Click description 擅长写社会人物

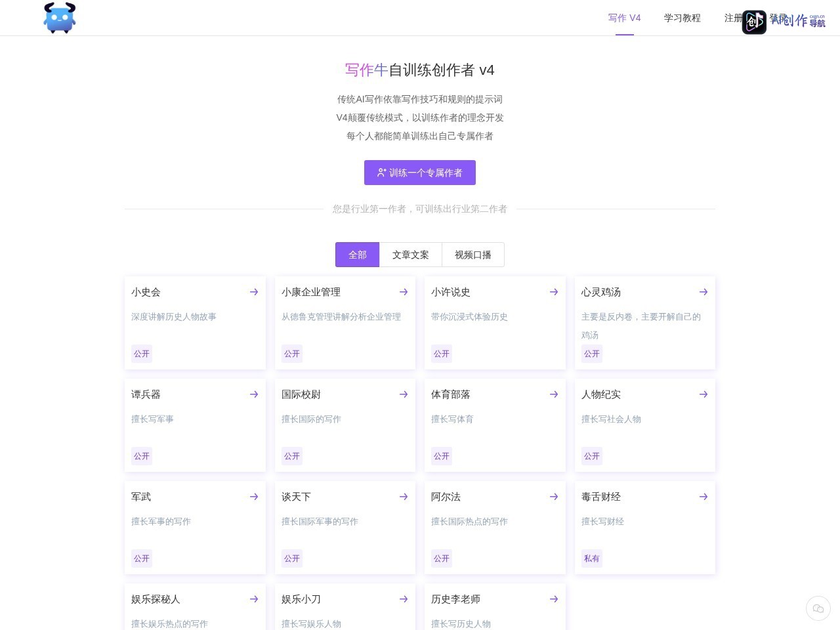pyautogui.click(x=611, y=419)
